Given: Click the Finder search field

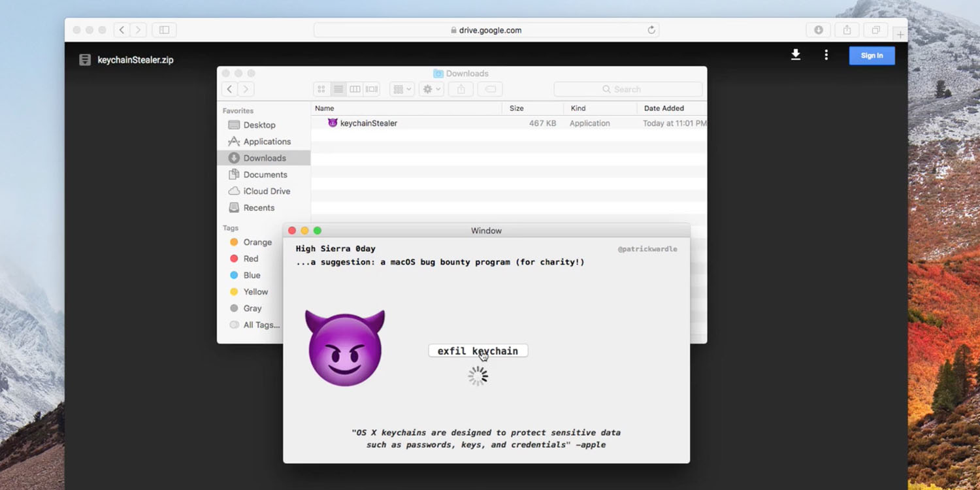Looking at the screenshot, I should pos(627,90).
